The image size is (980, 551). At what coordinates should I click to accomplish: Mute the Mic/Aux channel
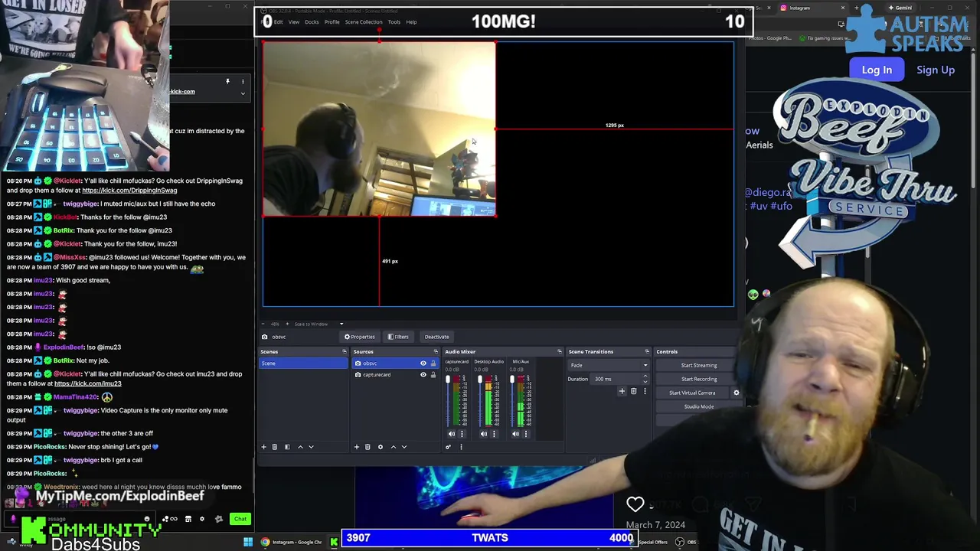click(x=516, y=434)
